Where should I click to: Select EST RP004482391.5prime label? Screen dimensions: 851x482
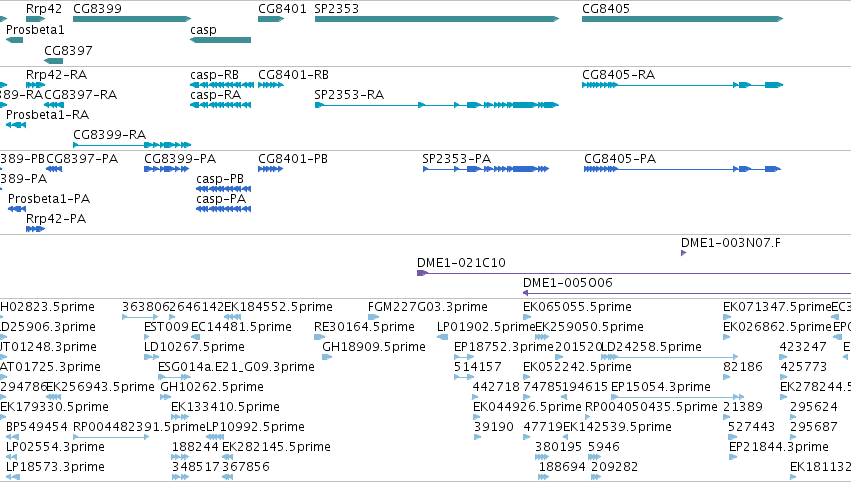pos(139,427)
